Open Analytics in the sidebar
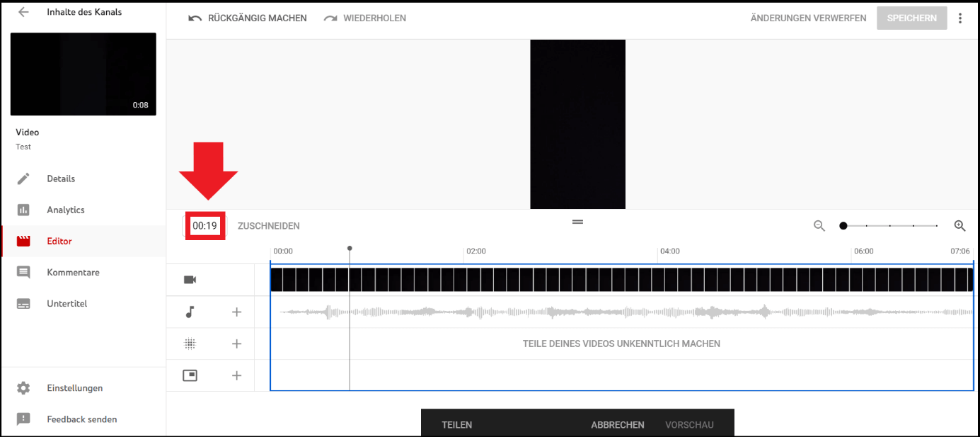980x437 pixels. pos(66,210)
